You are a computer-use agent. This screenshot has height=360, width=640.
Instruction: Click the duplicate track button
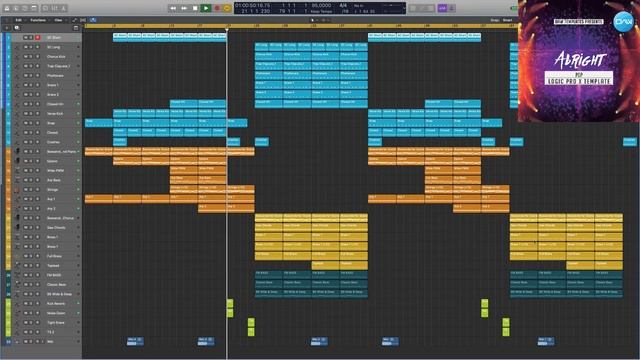(17, 28)
